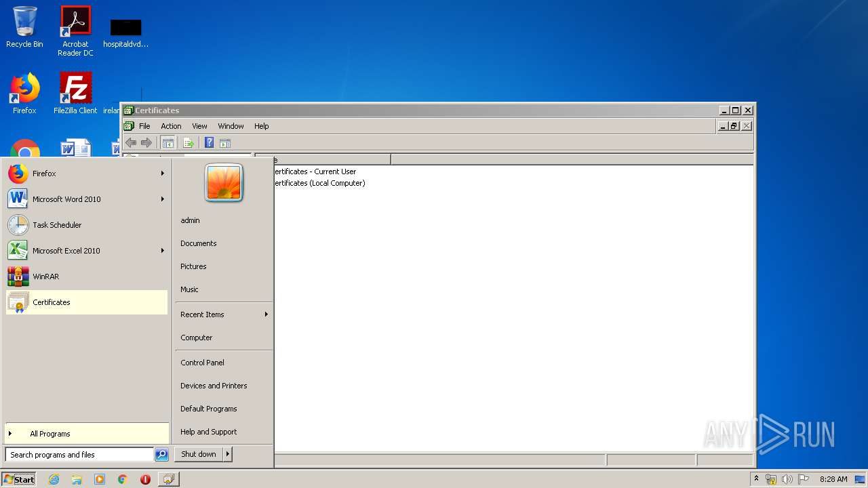
Task: Open Google Chrome desktop shortcut
Action: pyautogui.click(x=25, y=149)
